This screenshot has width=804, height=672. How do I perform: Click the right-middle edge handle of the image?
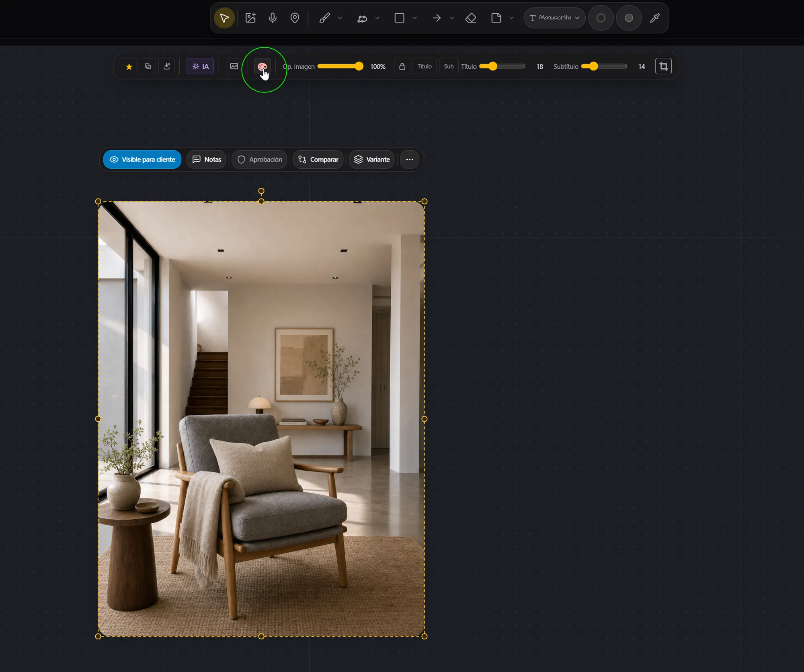coord(425,419)
